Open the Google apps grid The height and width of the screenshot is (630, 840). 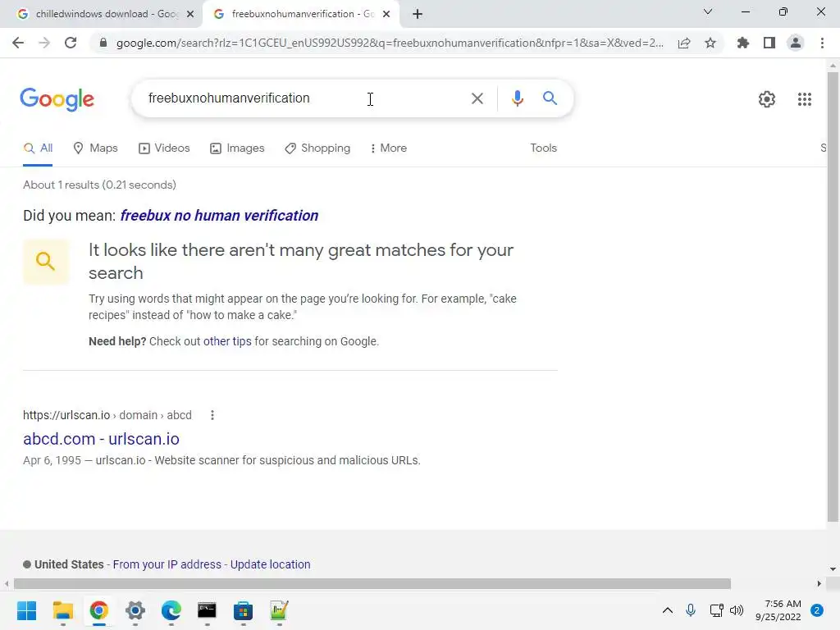804,99
